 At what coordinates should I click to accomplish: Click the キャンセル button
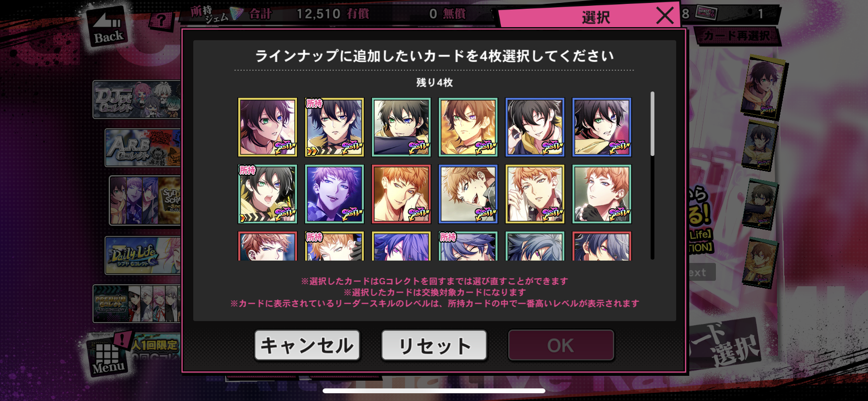[x=307, y=345]
